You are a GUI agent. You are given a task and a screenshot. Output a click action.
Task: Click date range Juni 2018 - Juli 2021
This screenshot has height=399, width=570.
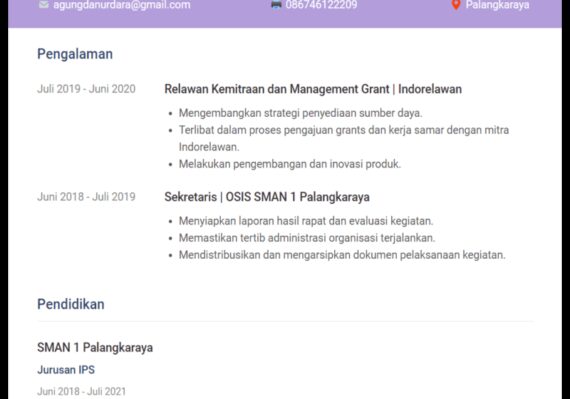pos(81,391)
